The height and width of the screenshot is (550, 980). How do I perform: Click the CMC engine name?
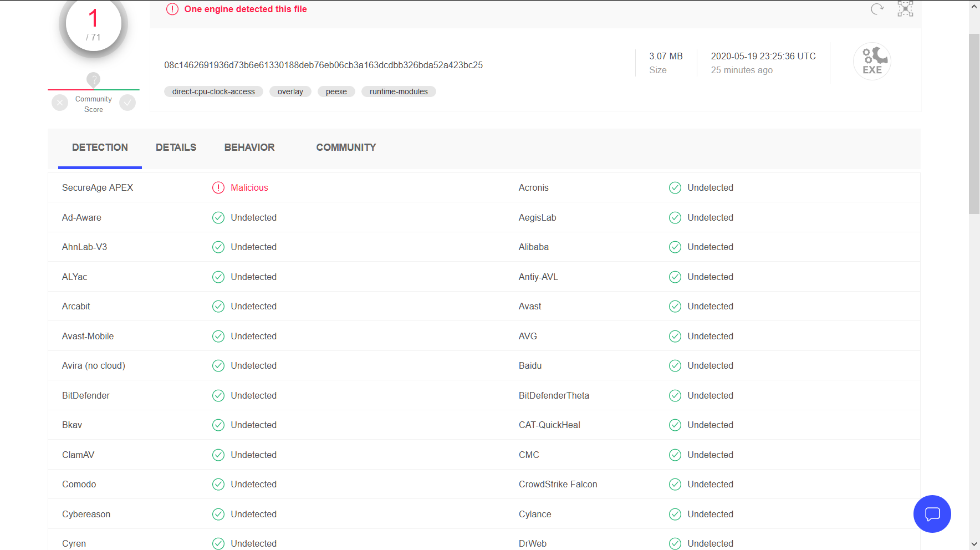(x=529, y=455)
